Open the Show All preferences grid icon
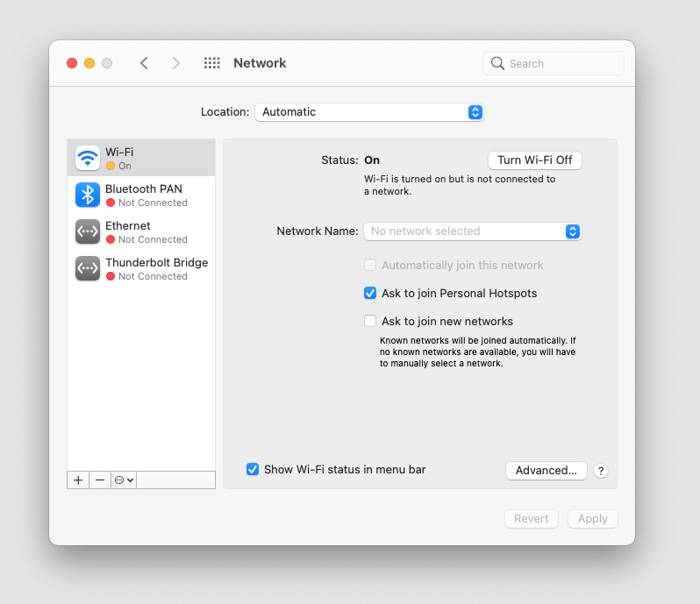 pyautogui.click(x=211, y=63)
